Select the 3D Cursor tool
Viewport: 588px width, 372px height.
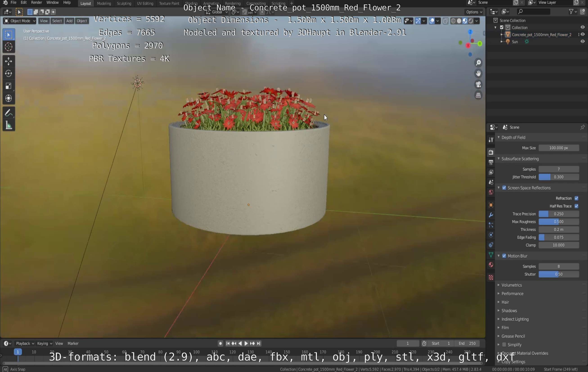[9, 47]
